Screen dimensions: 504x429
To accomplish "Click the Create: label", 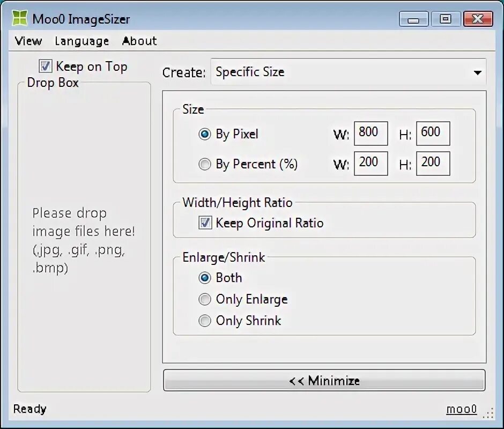I will (184, 73).
